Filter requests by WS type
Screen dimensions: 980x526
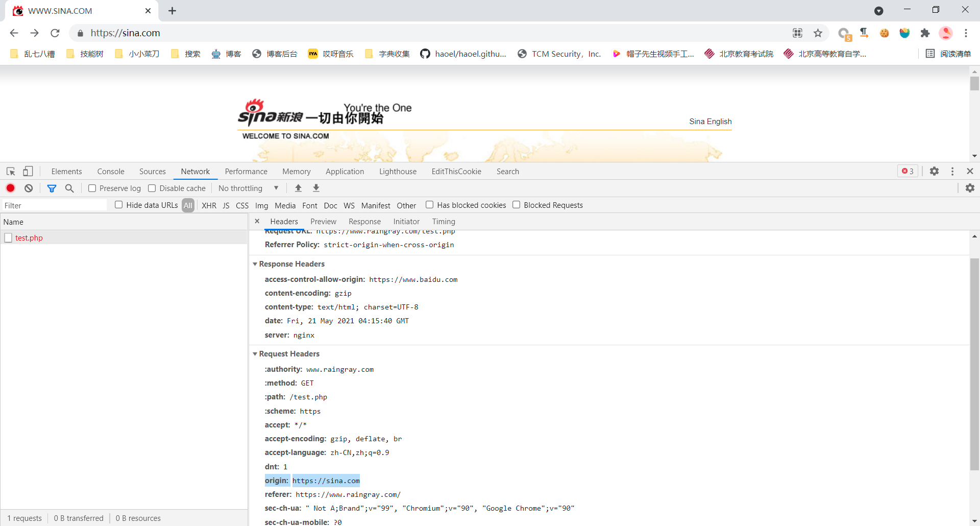(349, 205)
